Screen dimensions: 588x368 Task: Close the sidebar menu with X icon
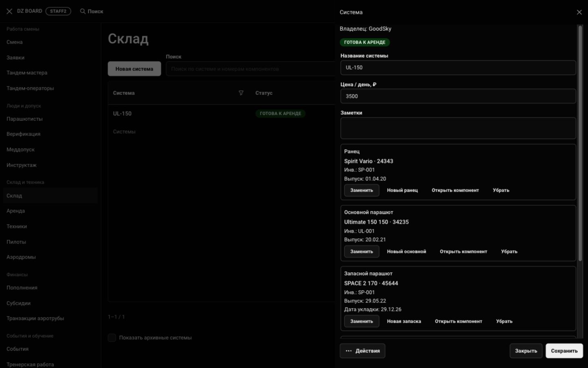(x=9, y=11)
